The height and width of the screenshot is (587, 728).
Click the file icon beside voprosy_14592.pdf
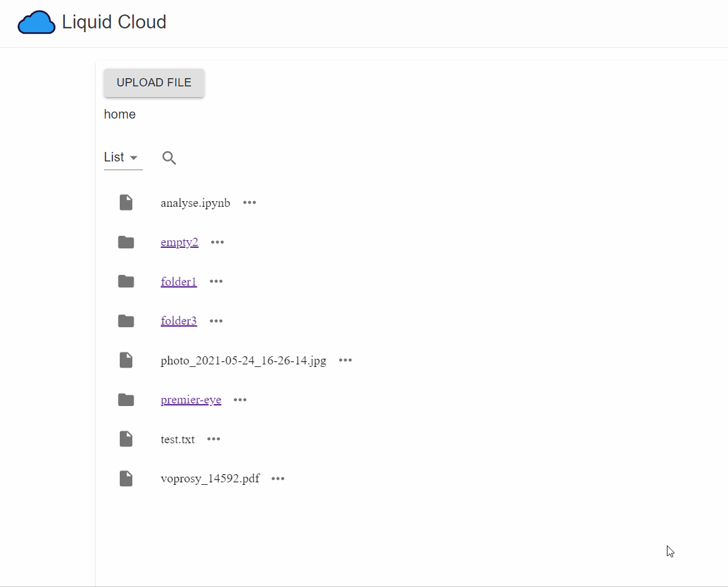[x=126, y=479]
